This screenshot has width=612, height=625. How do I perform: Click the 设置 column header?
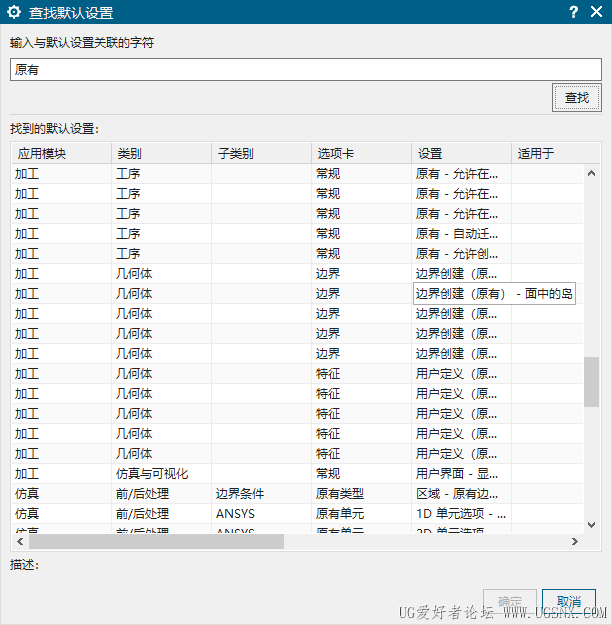(x=430, y=153)
